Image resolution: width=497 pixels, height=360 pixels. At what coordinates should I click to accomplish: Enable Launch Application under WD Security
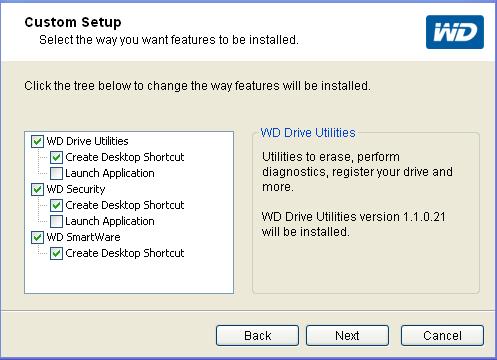56,221
